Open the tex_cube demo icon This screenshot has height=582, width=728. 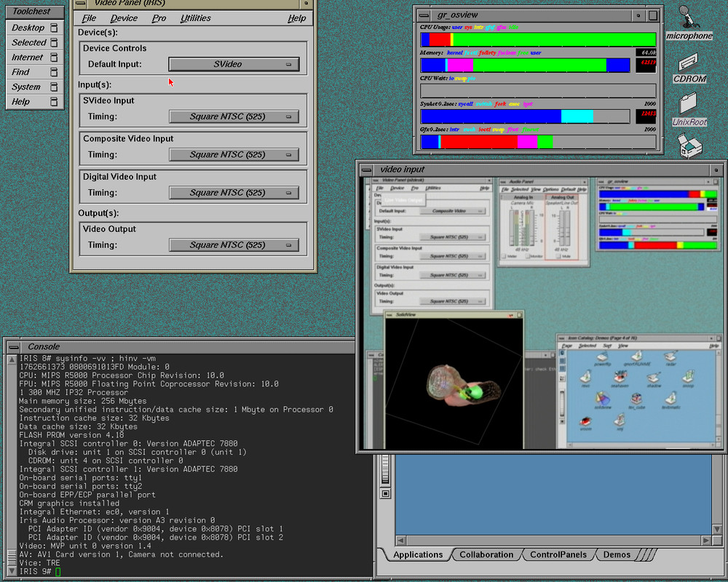(x=636, y=399)
